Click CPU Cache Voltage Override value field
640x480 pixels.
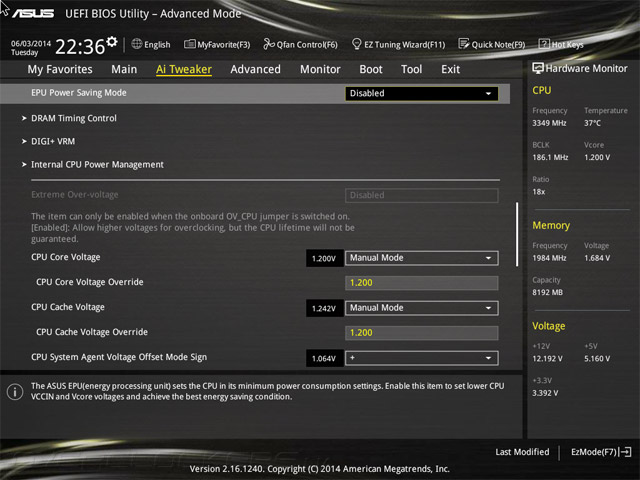422,333
